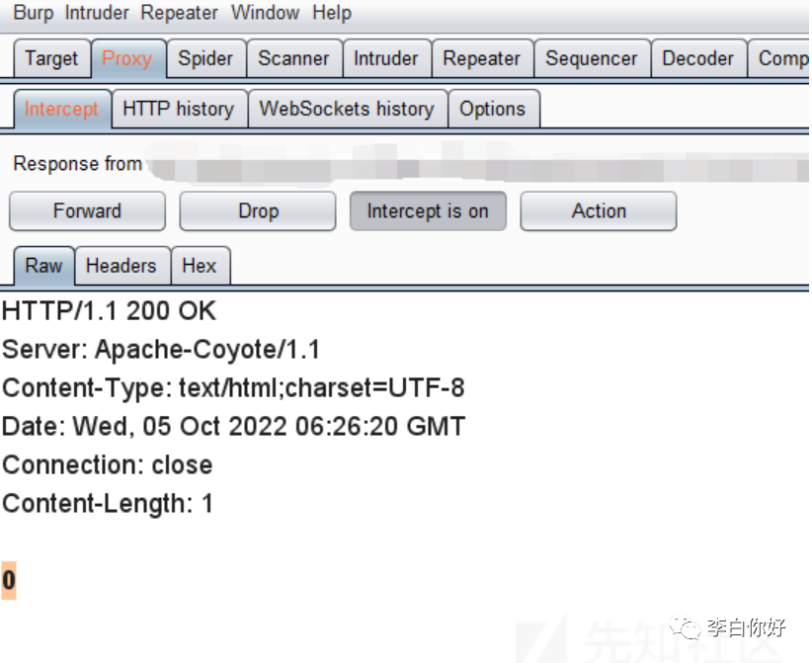Switch to the Target tab

coord(51,58)
